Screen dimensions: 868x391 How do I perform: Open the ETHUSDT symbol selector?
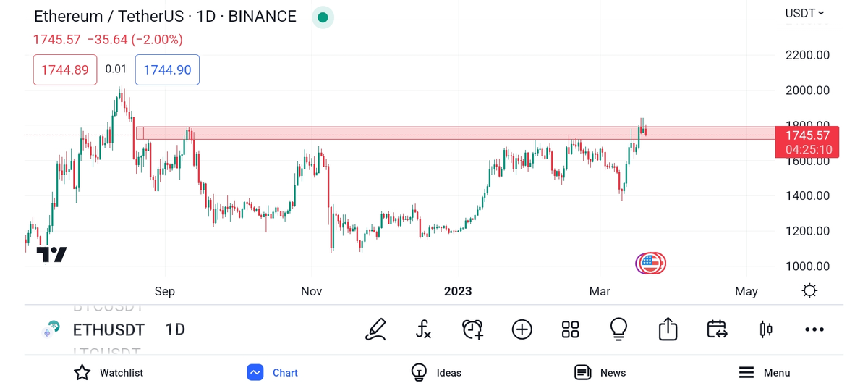click(109, 329)
